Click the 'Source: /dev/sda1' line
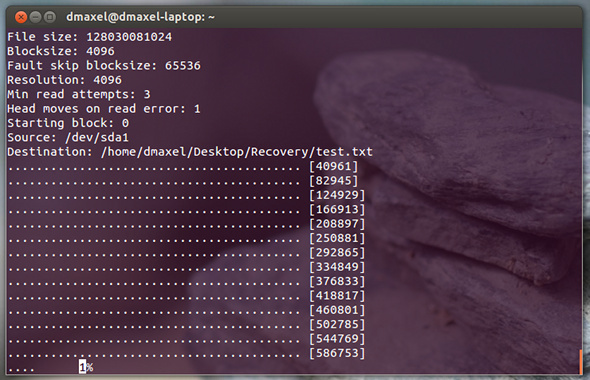590x380 pixels. [x=68, y=137]
